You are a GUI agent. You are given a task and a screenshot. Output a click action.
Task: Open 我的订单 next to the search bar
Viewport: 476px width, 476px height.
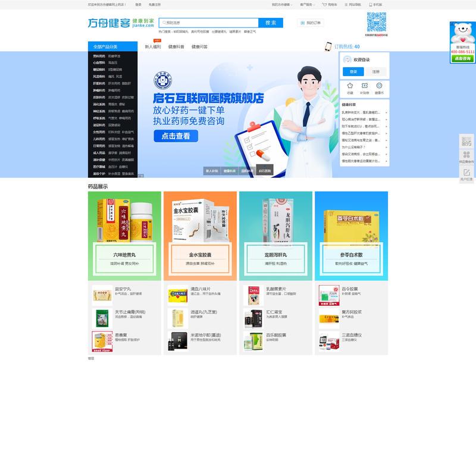[310, 23]
